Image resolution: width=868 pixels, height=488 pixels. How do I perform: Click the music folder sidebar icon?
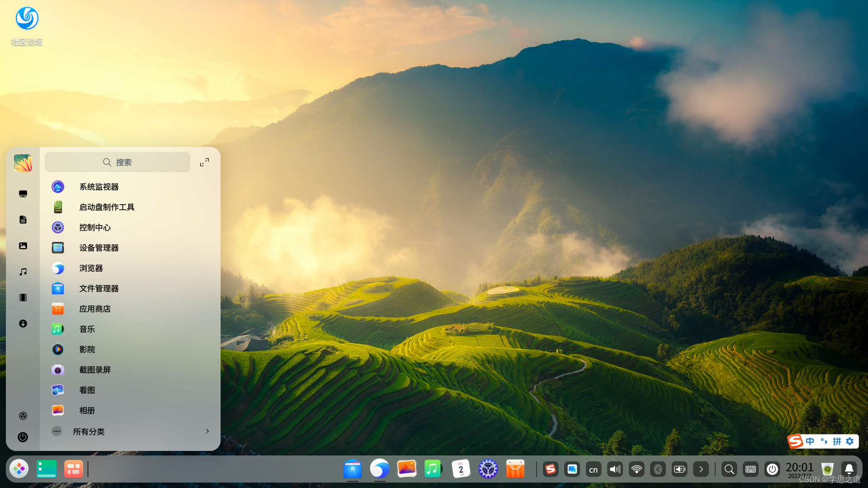[x=23, y=272]
